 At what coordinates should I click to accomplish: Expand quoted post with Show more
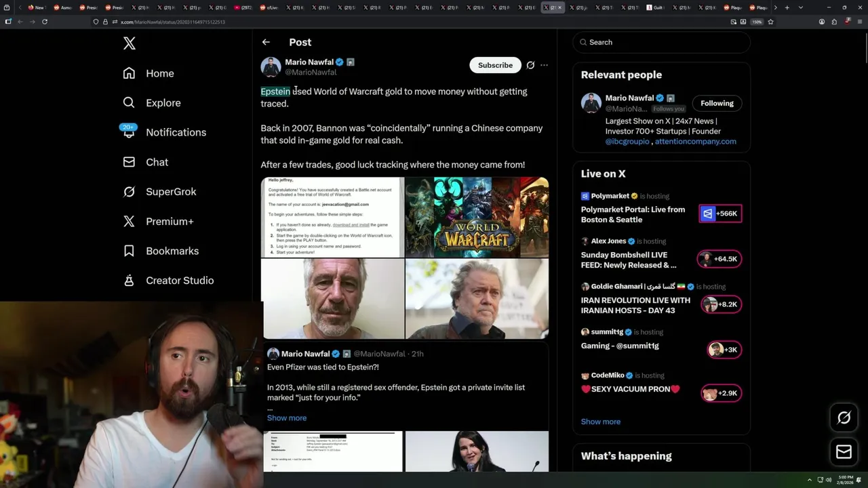tap(287, 418)
